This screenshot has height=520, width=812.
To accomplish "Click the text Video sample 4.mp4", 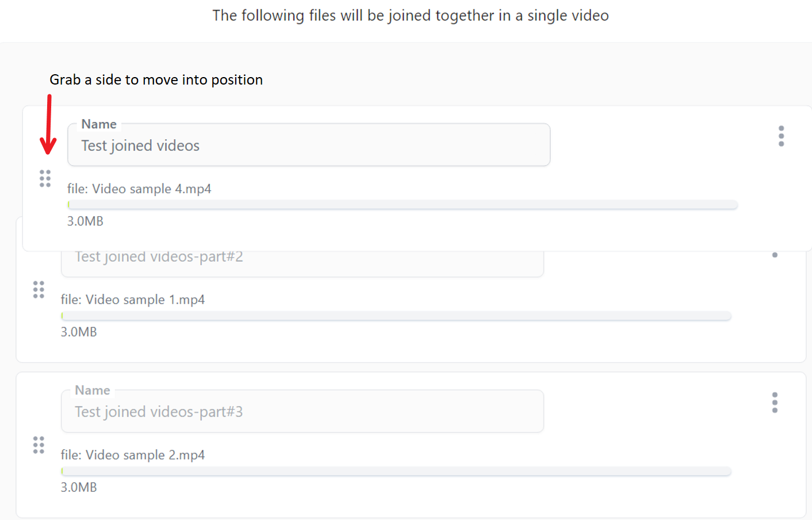I will point(139,189).
